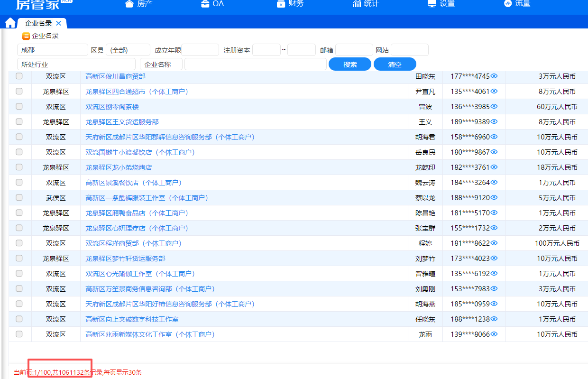Click the 邮箱 email input field
This screenshot has width=588, height=379.
point(354,50)
